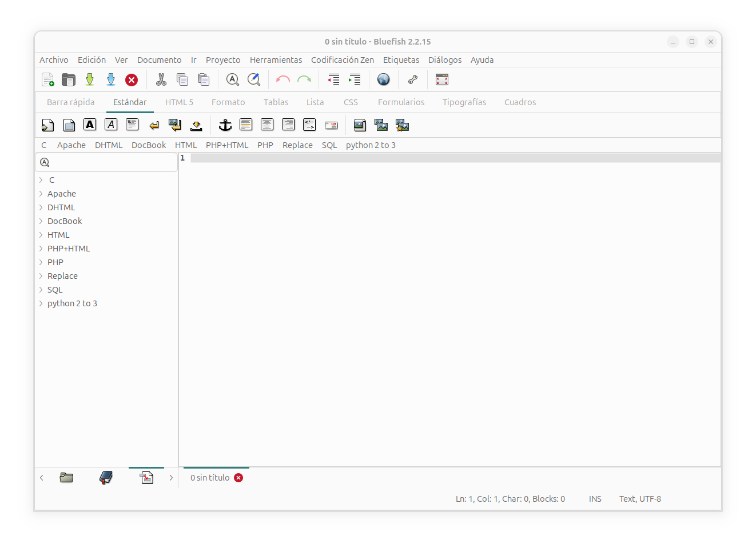
Task: Click the Cut scissors icon
Action: (x=161, y=79)
